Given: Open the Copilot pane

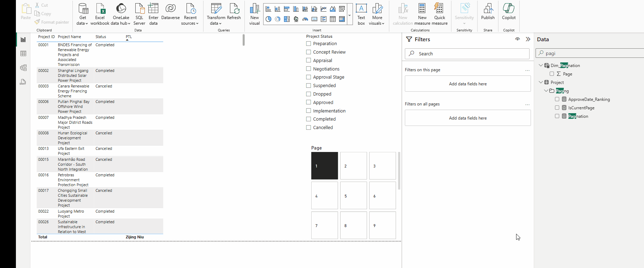Looking at the screenshot, I should point(509,12).
